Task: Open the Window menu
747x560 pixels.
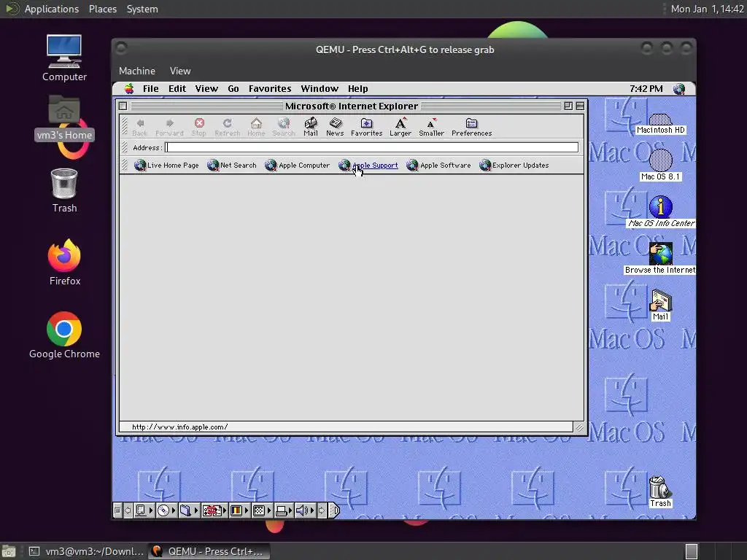Action: pos(320,88)
